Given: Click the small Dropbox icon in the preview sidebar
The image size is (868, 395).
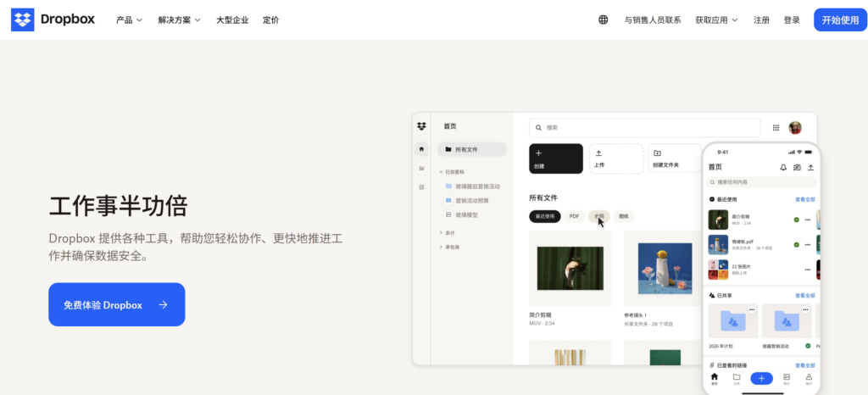Looking at the screenshot, I should tap(421, 126).
